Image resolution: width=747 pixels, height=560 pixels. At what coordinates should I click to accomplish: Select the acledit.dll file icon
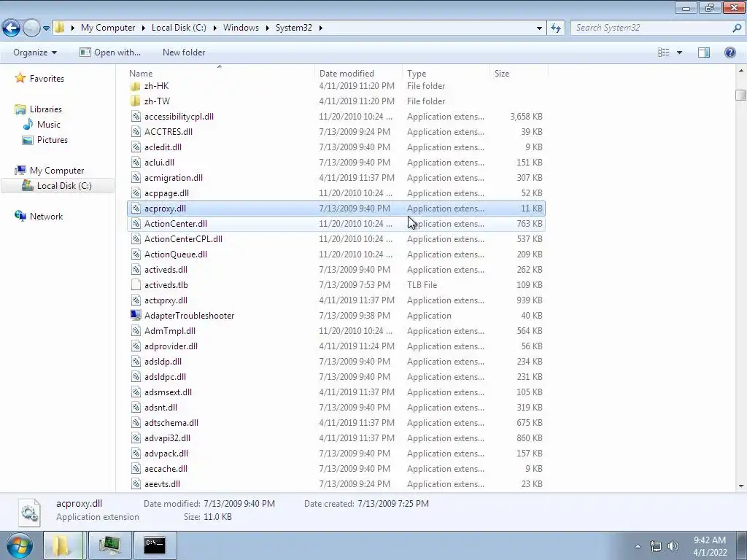tap(136, 147)
